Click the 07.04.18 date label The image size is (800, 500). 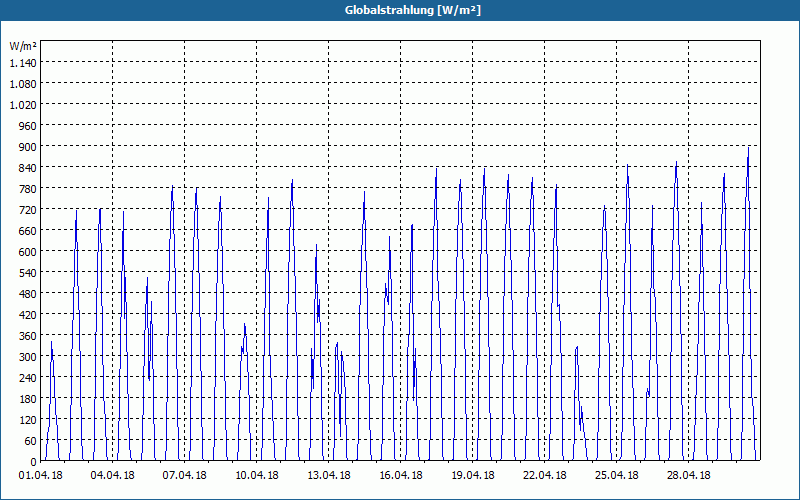tap(184, 476)
